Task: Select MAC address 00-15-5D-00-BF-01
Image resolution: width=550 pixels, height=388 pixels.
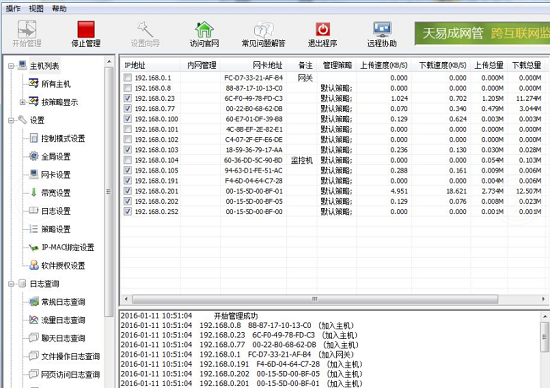Action: (x=254, y=191)
